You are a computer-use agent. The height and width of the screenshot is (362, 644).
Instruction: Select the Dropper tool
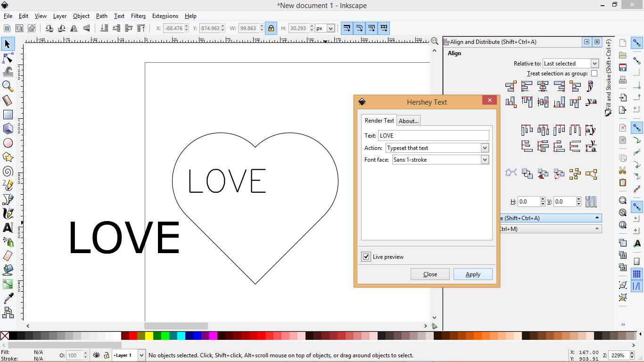coord(8,298)
